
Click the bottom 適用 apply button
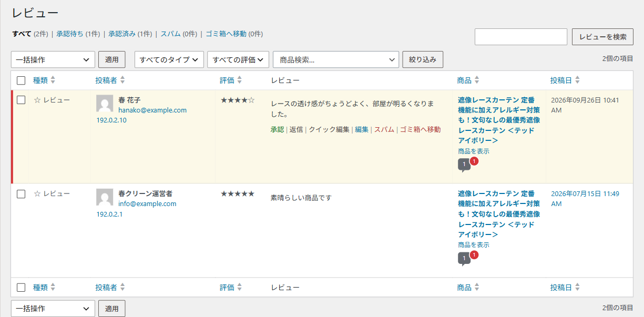(112, 309)
